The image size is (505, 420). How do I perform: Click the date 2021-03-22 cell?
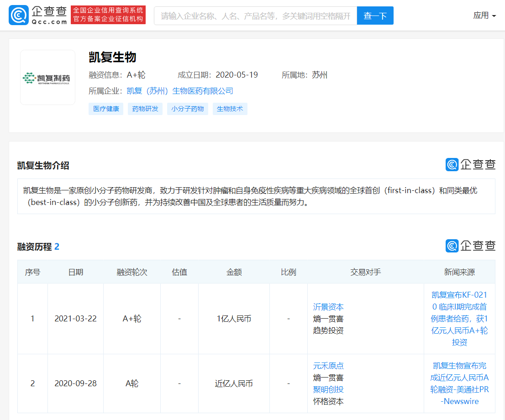point(75,319)
